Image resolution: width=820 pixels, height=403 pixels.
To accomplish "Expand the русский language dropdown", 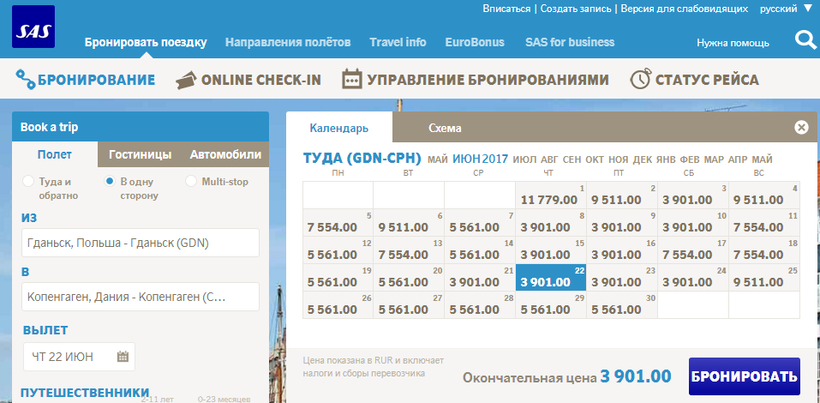I will tap(786, 8).
